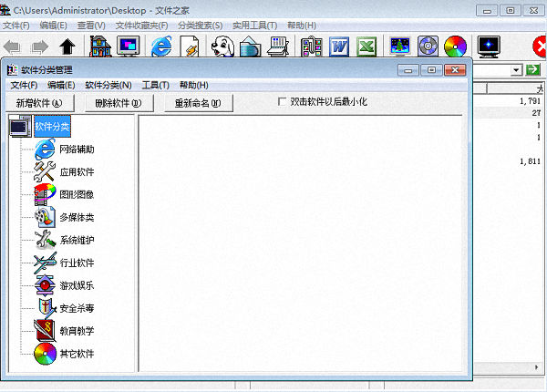
Task: Select the 网络辅助 category
Action: [77, 149]
